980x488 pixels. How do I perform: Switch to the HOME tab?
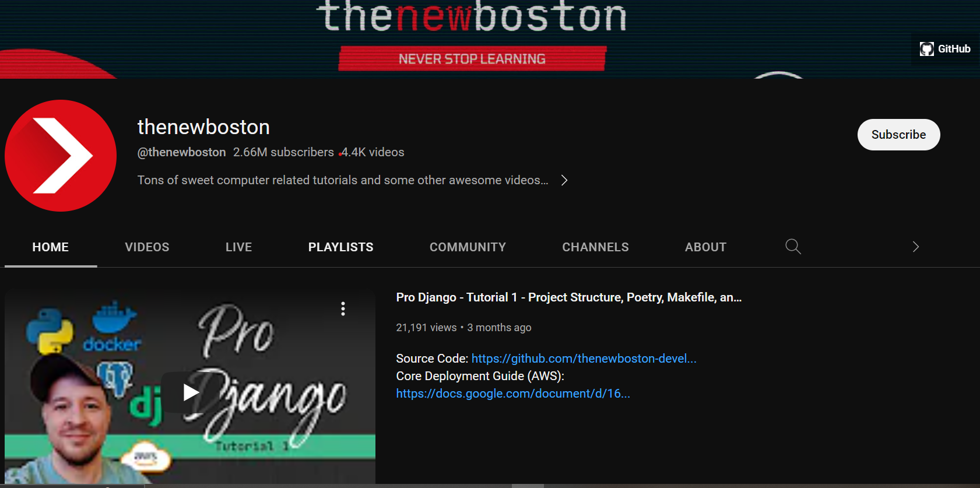pyautogui.click(x=51, y=247)
